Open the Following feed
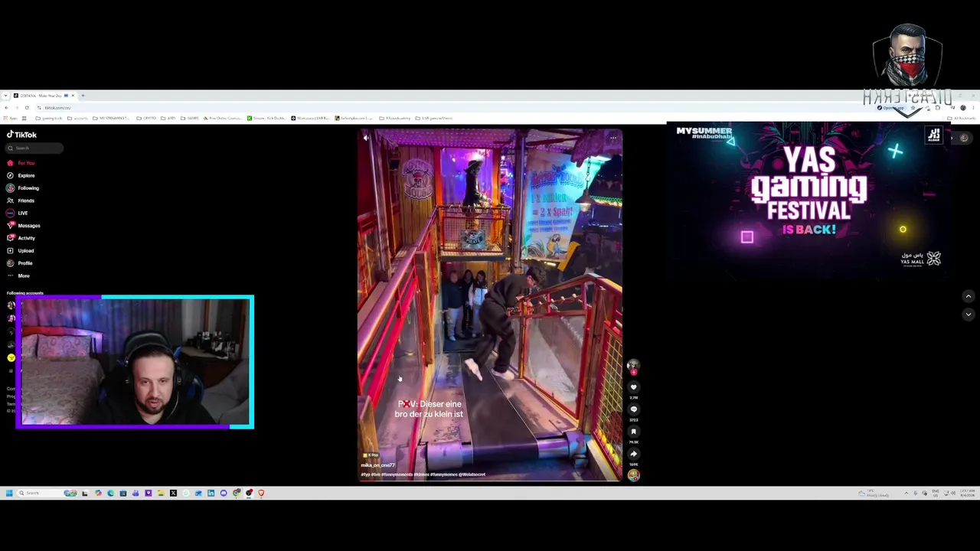 [23, 188]
